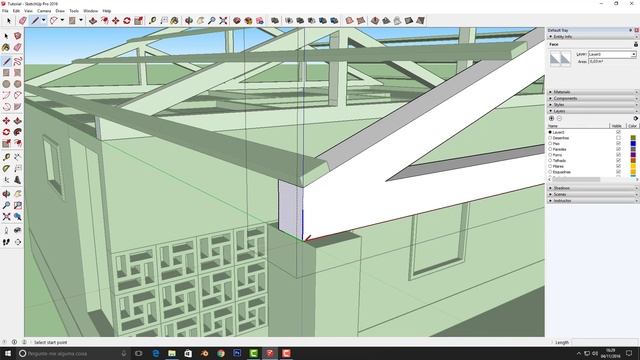Select the Tape Measure tool in left toolbar
Image resolution: width=640 pixels, height=360 pixels.
[x=6, y=157]
